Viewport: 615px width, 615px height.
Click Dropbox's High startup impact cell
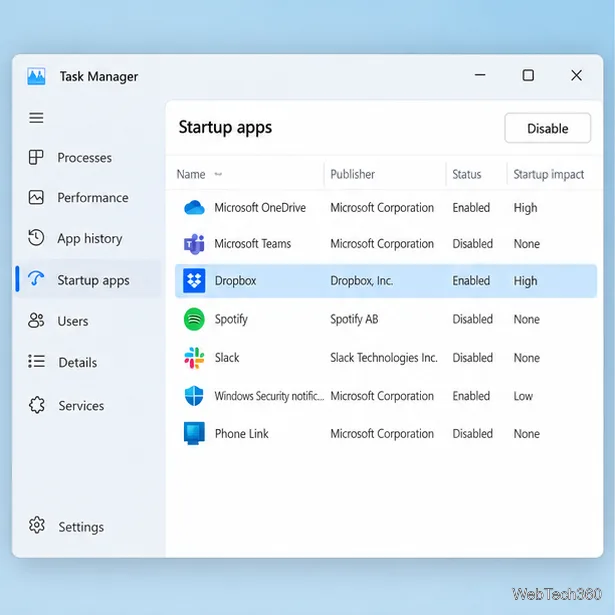pyautogui.click(x=525, y=281)
